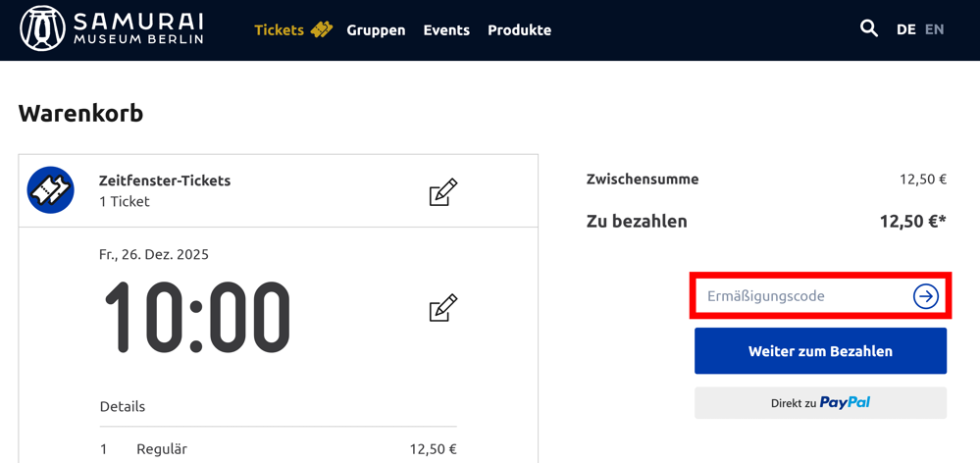980x463 pixels.
Task: Submit discount code with arrow icon
Action: pyautogui.click(x=926, y=296)
